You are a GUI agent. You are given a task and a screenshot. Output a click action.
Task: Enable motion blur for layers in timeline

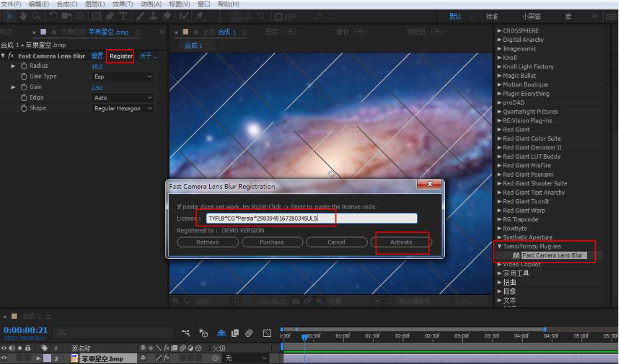248,333
